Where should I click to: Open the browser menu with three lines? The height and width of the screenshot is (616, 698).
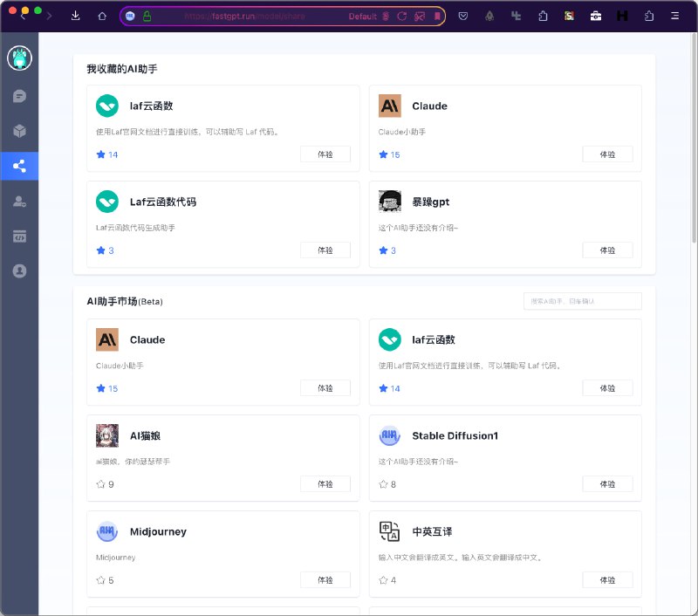coord(675,16)
